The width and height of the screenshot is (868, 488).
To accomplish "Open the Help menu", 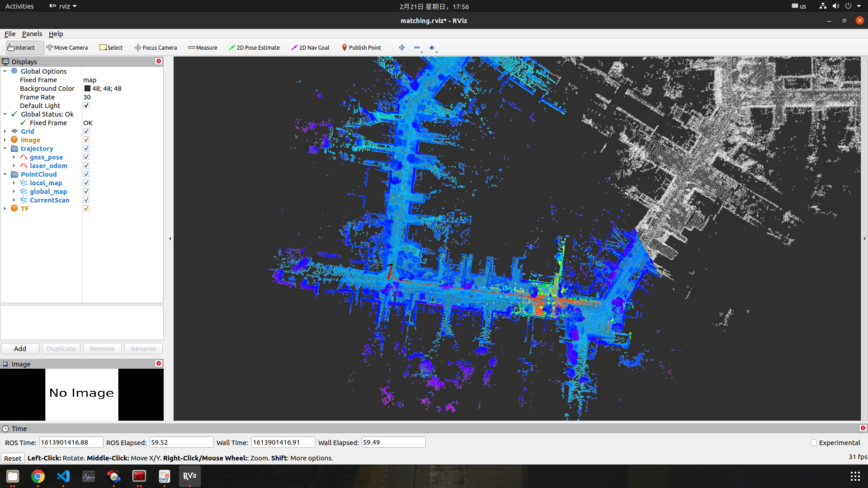I will click(x=56, y=34).
